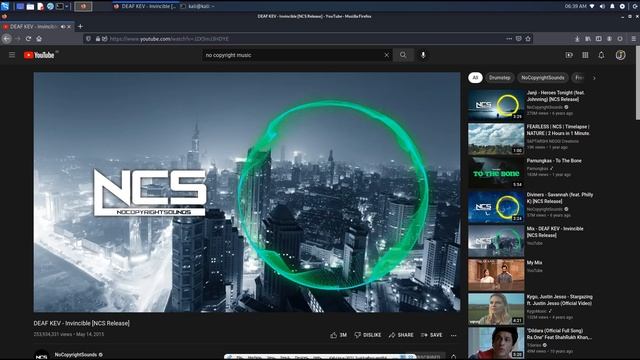This screenshot has width=640, height=360.
Task: Open tracking protection shield icon
Action: (88, 39)
